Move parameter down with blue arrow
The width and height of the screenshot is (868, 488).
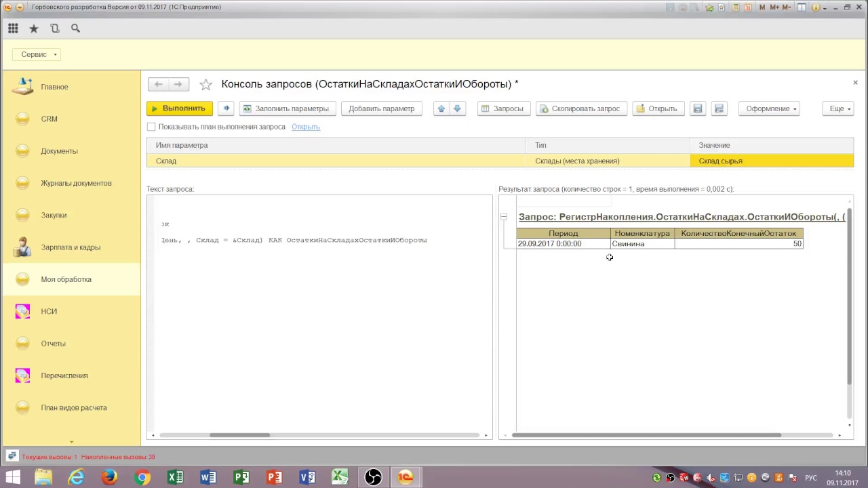[457, 108]
